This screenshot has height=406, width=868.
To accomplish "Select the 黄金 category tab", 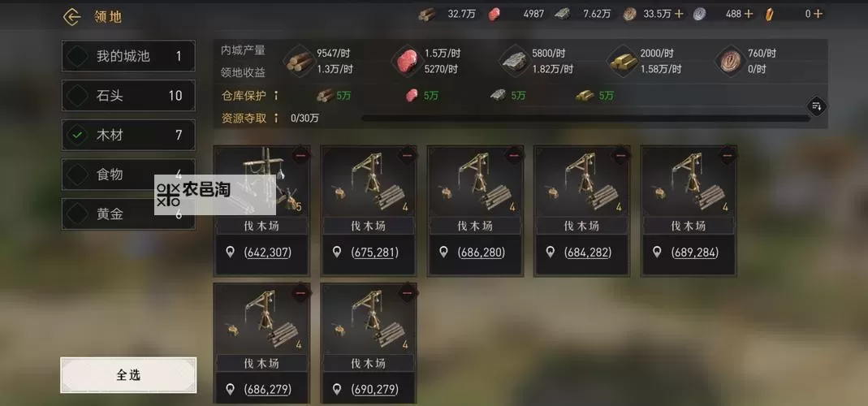I will click(128, 214).
